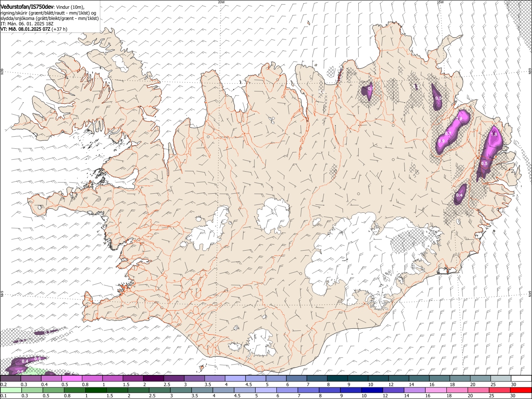Image resolution: width=532 pixels, height=399 pixels.
Task: Select the 25 red-pink swatch in the bottom legend row
Action: click(x=499, y=390)
